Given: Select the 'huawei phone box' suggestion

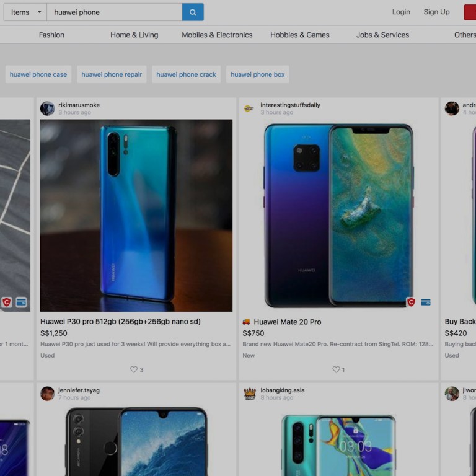Looking at the screenshot, I should 257,74.
